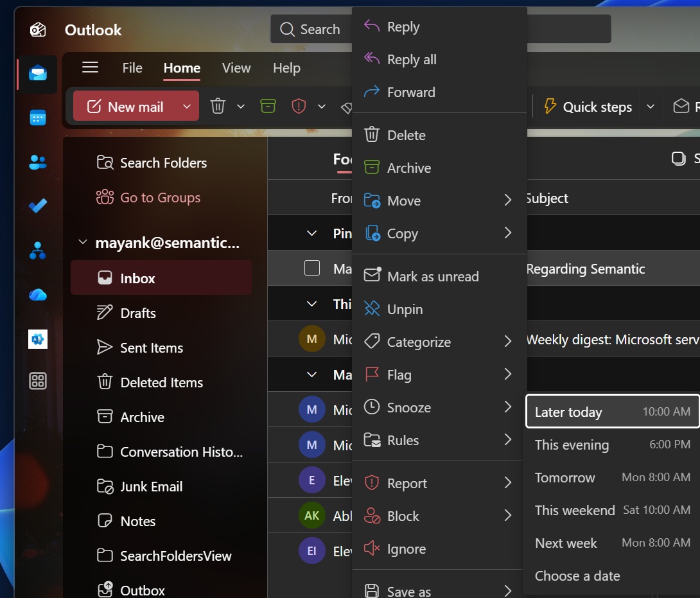Click the green Archive icon in ribbon
This screenshot has width=700, height=598.
[268, 106]
